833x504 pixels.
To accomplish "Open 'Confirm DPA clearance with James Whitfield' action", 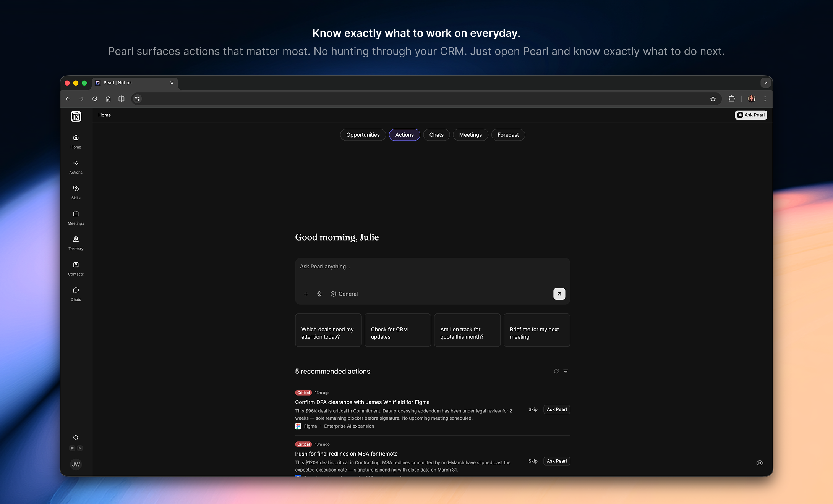I will pyautogui.click(x=362, y=402).
